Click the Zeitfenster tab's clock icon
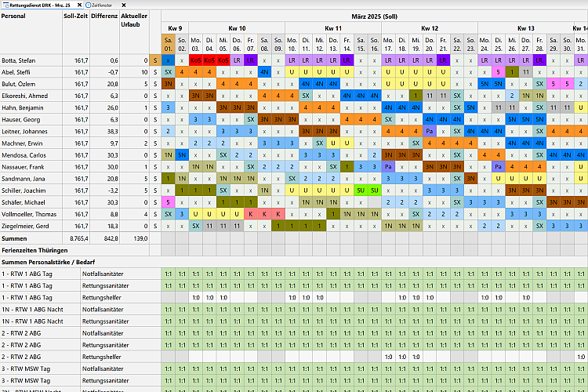The width and height of the screenshot is (588, 392). 89,5
